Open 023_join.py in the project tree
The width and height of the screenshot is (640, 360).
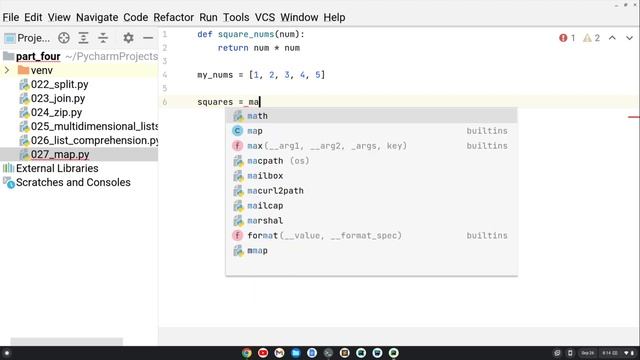(58, 98)
